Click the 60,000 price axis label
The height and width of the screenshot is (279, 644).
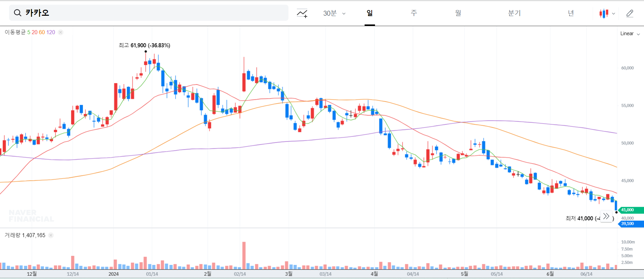tap(627, 68)
